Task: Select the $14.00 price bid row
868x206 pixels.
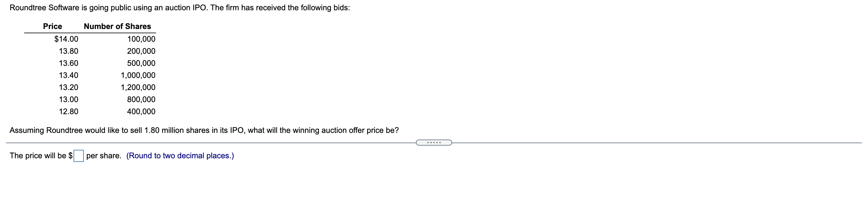Action: click(x=66, y=39)
